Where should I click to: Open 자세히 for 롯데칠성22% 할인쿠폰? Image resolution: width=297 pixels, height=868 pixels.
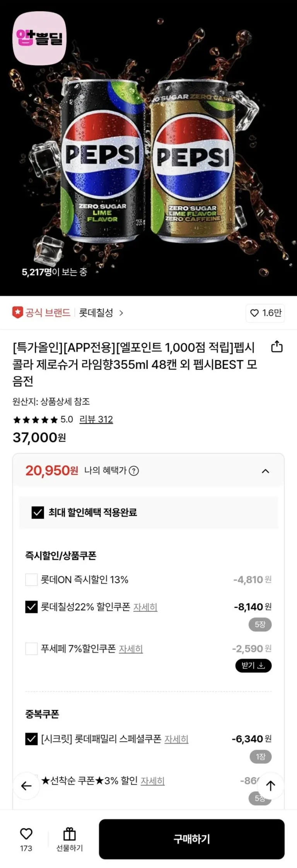145,607
